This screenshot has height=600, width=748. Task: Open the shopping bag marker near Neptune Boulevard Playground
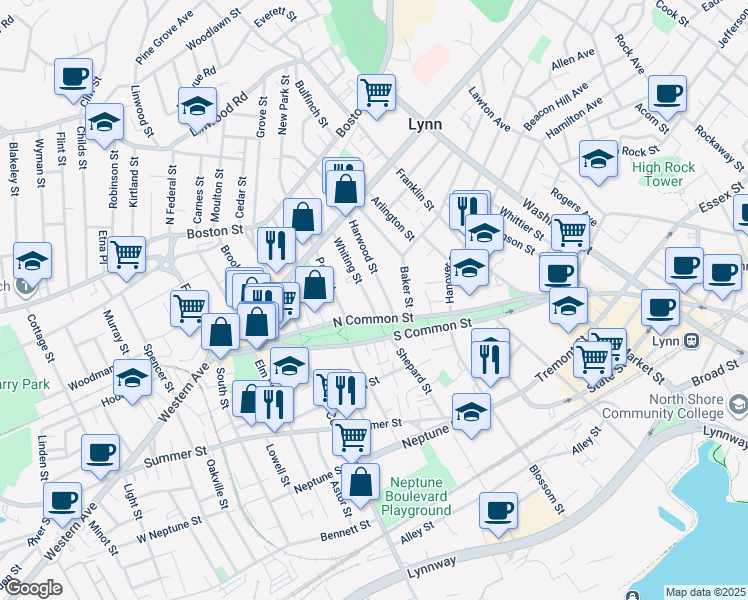click(x=361, y=483)
